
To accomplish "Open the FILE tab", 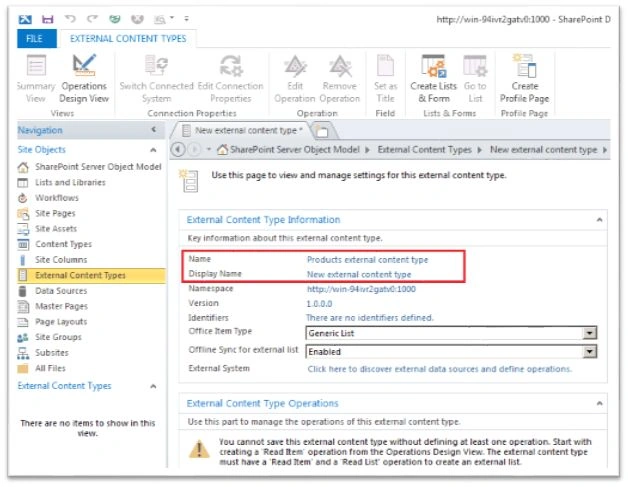I will click(x=36, y=39).
